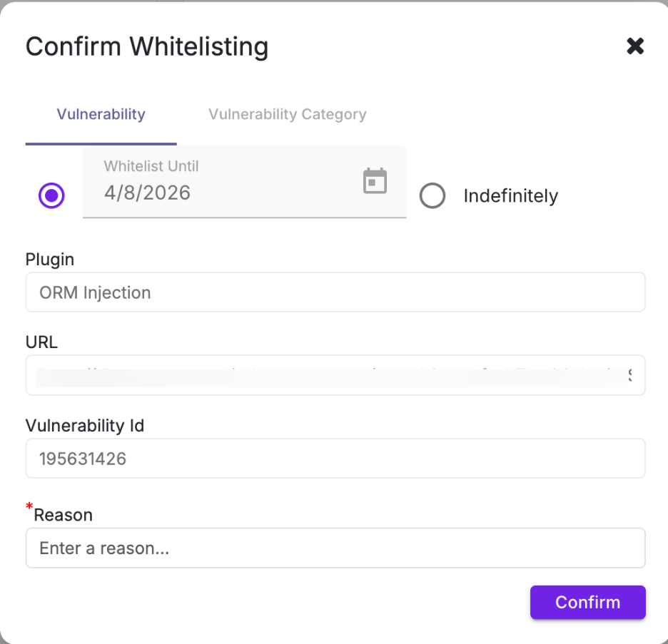Open the Vulnerability Category tab

pyautogui.click(x=287, y=114)
